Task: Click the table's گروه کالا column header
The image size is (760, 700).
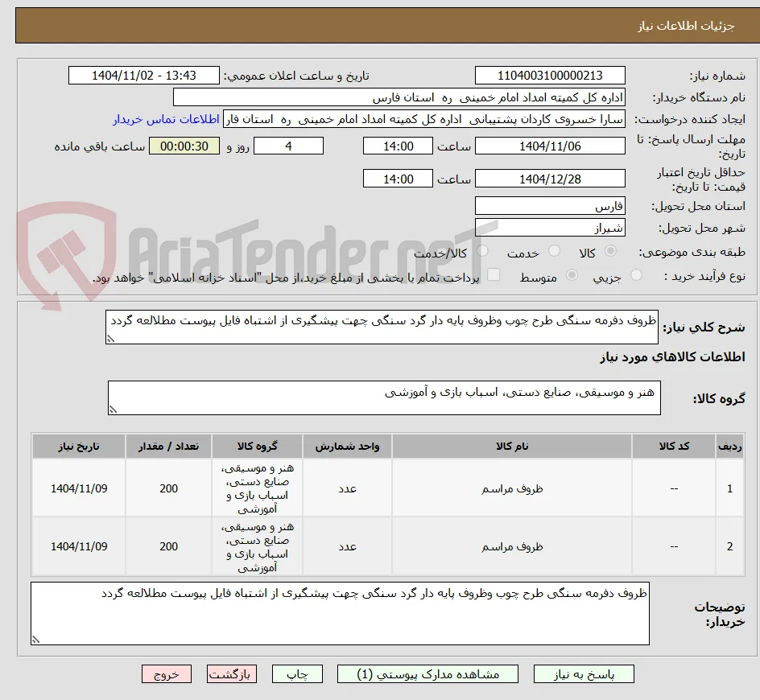Action: pyautogui.click(x=258, y=447)
